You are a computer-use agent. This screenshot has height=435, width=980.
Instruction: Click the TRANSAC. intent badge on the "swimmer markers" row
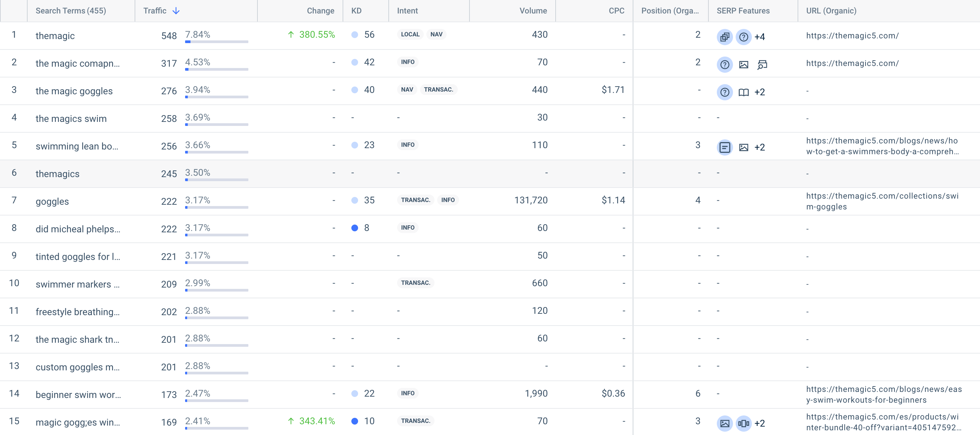click(415, 283)
